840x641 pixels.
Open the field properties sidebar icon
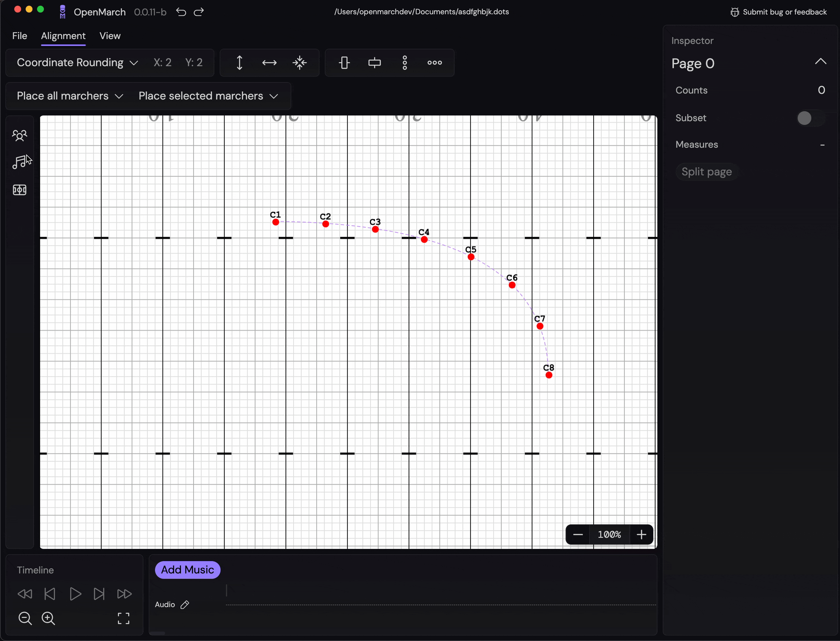click(19, 190)
